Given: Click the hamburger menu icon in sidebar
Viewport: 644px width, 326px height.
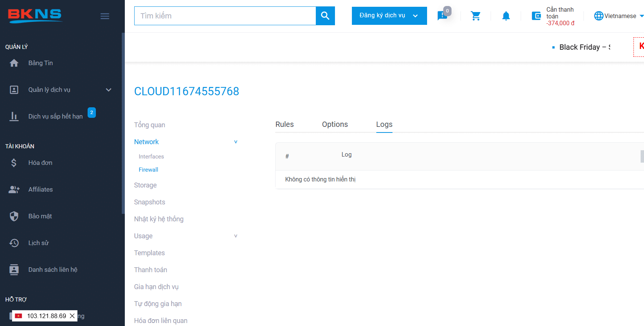Looking at the screenshot, I should click(105, 16).
